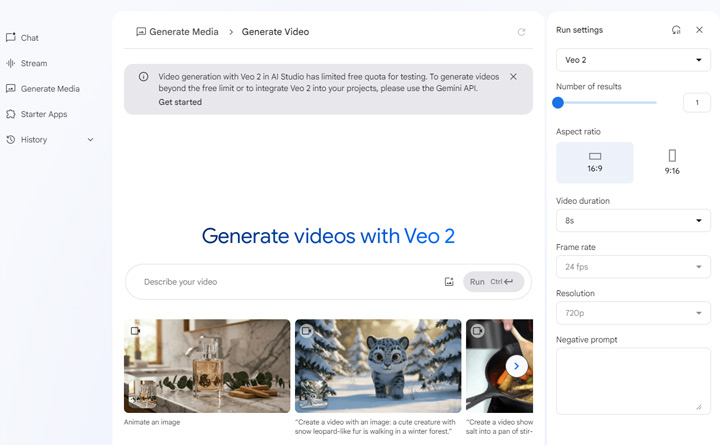The width and height of the screenshot is (720, 445).
Task: Click the Stream waveform icon
Action: tap(11, 63)
